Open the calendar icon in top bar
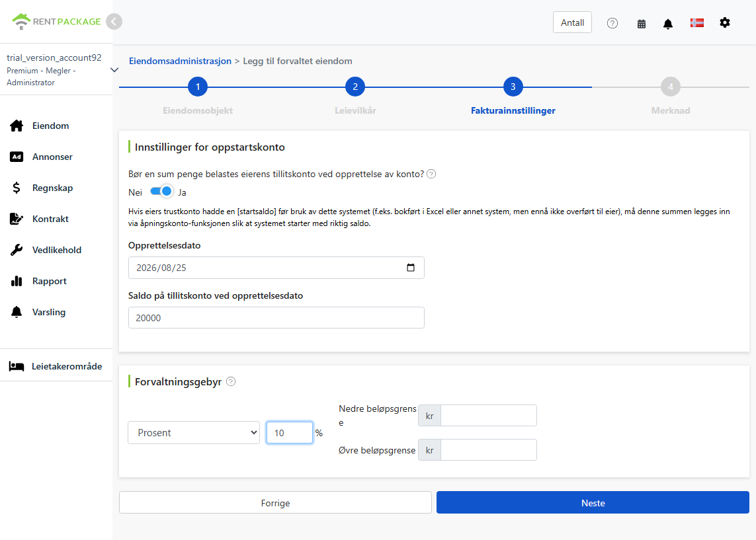This screenshot has height=540, width=756. pyautogui.click(x=642, y=24)
